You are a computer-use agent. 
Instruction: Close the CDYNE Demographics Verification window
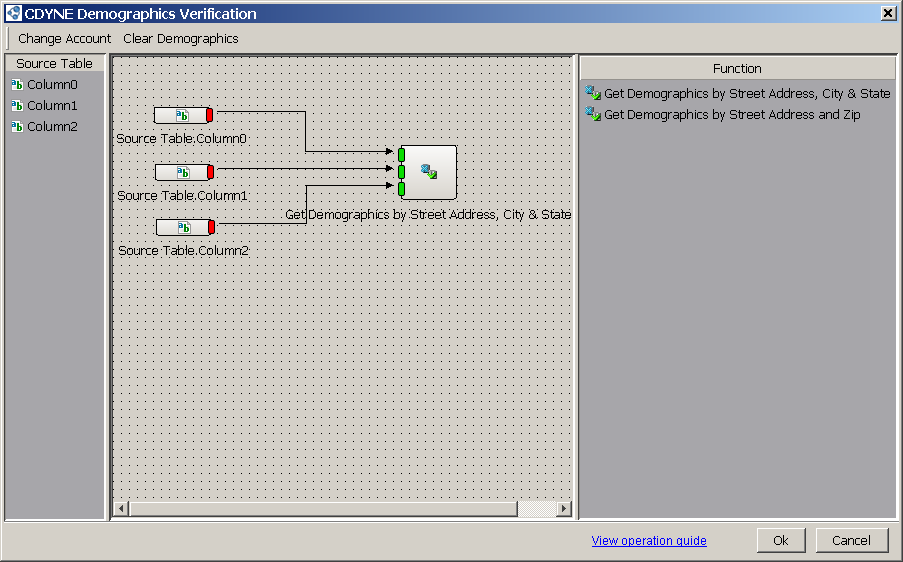pos(888,13)
